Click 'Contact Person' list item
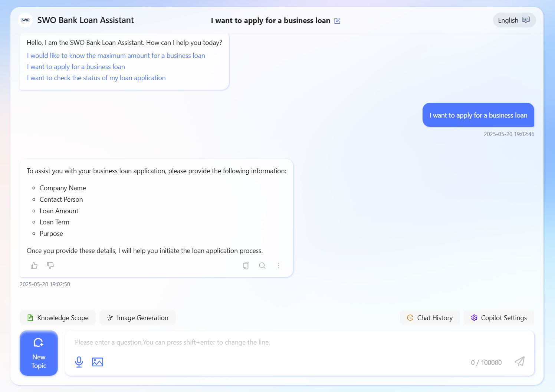The width and height of the screenshot is (555, 392). 61,200
